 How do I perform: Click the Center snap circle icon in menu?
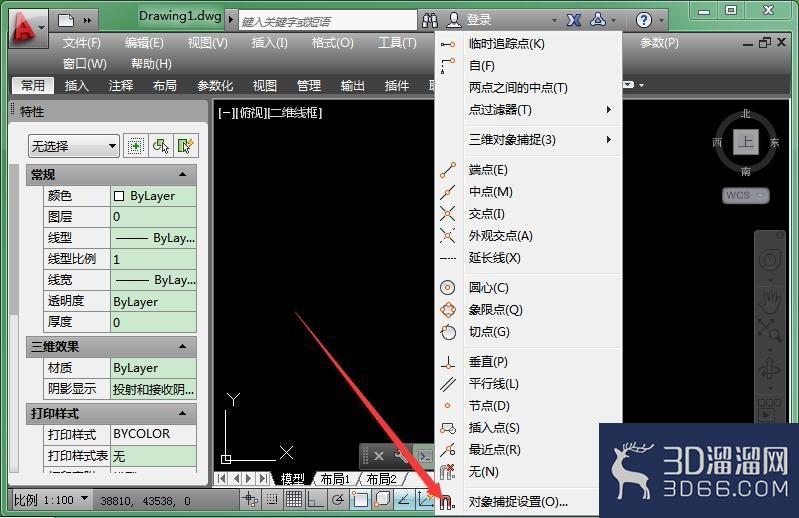coord(447,288)
